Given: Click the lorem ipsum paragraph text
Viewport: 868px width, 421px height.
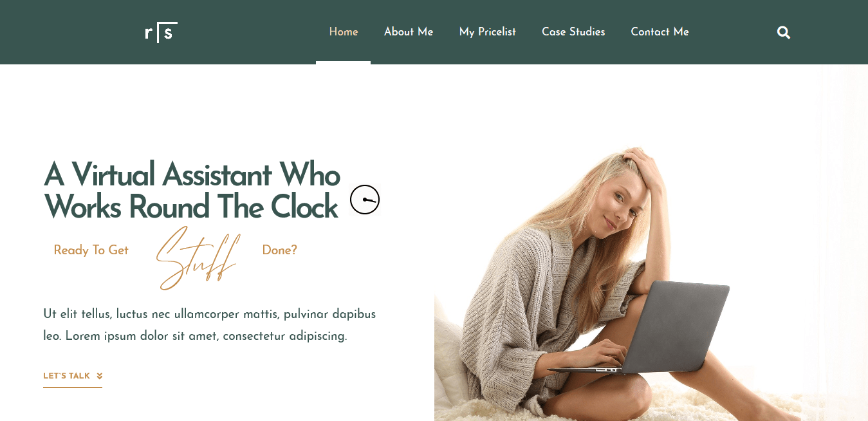Looking at the screenshot, I should coord(210,325).
